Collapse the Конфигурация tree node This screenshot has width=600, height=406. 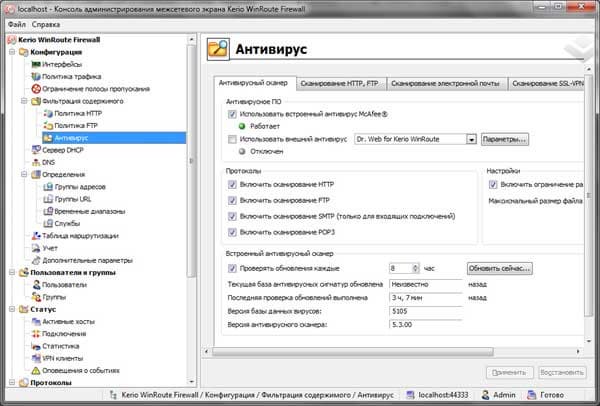(x=12, y=52)
